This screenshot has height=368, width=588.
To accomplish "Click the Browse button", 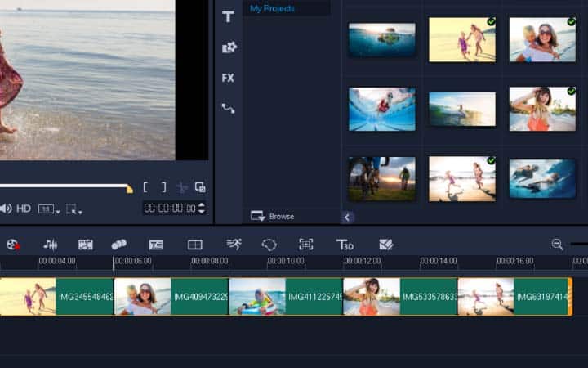I will point(273,216).
